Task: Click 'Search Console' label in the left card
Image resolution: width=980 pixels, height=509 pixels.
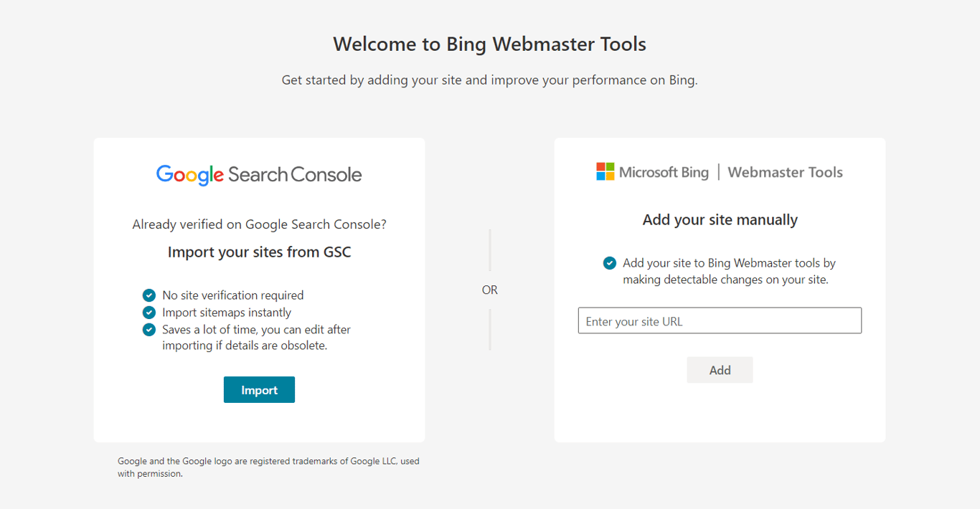Action: click(x=294, y=174)
